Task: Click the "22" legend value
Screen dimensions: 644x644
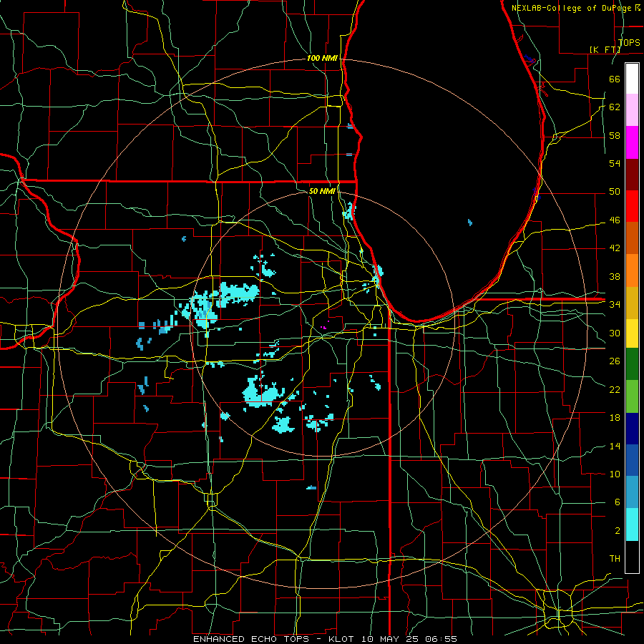Action: (x=615, y=389)
